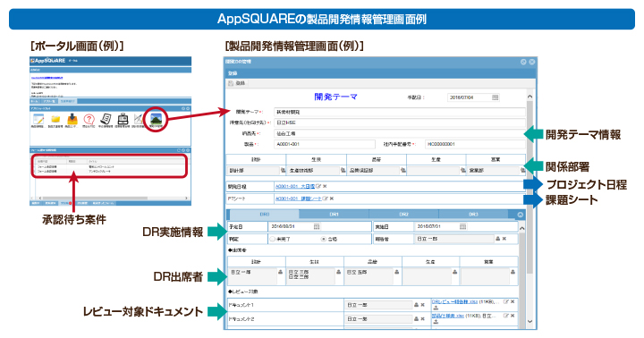Switch to the DR3 tab

coord(473,215)
